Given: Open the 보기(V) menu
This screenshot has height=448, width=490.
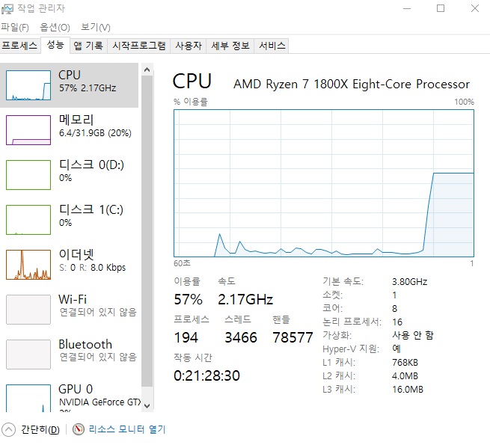Looking at the screenshot, I should tap(95, 28).
